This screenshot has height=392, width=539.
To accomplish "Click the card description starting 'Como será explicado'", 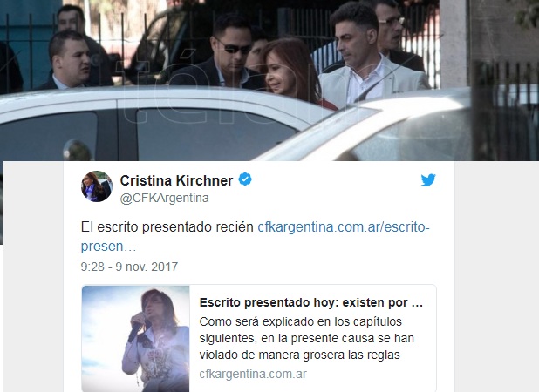I will tap(307, 338).
